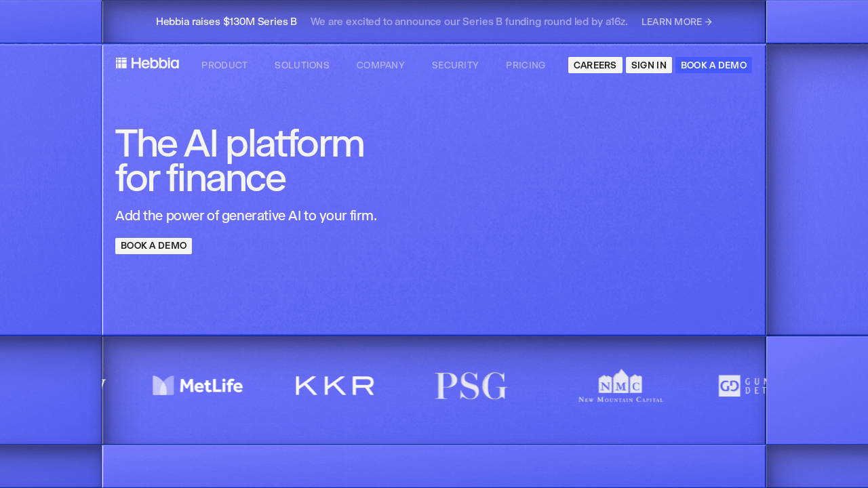The width and height of the screenshot is (868, 488).
Task: Click the Sign In button
Action: point(648,65)
